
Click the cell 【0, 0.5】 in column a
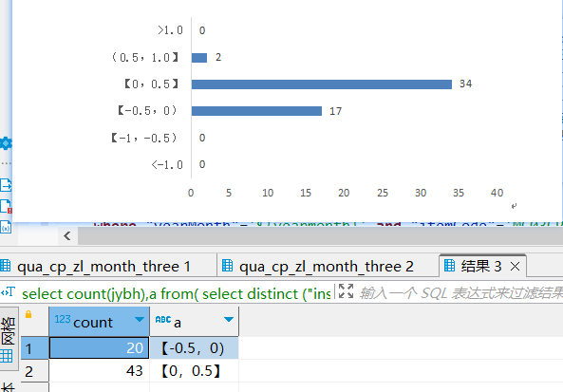195,371
